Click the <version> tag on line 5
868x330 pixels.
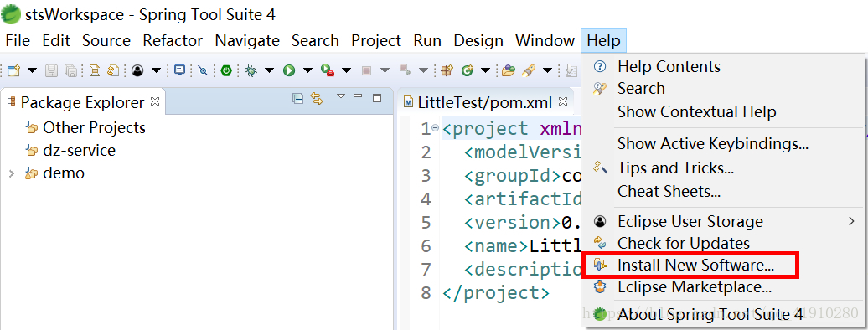pos(513,223)
